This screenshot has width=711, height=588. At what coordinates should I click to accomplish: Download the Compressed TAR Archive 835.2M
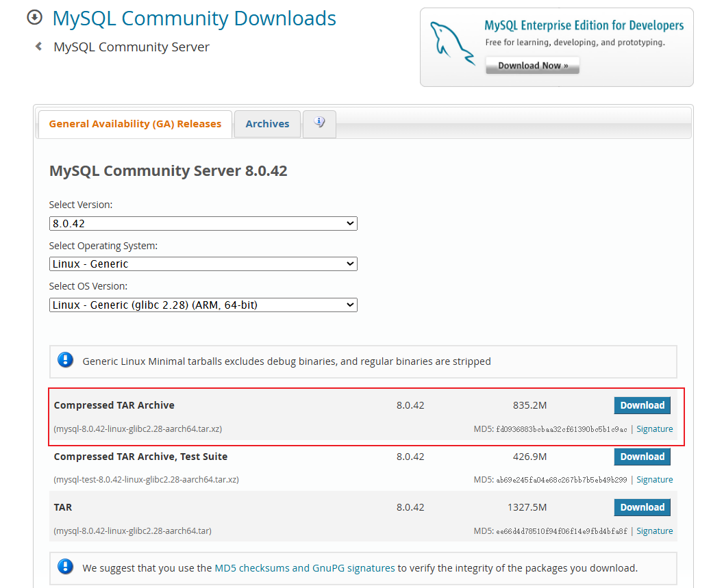[642, 405]
